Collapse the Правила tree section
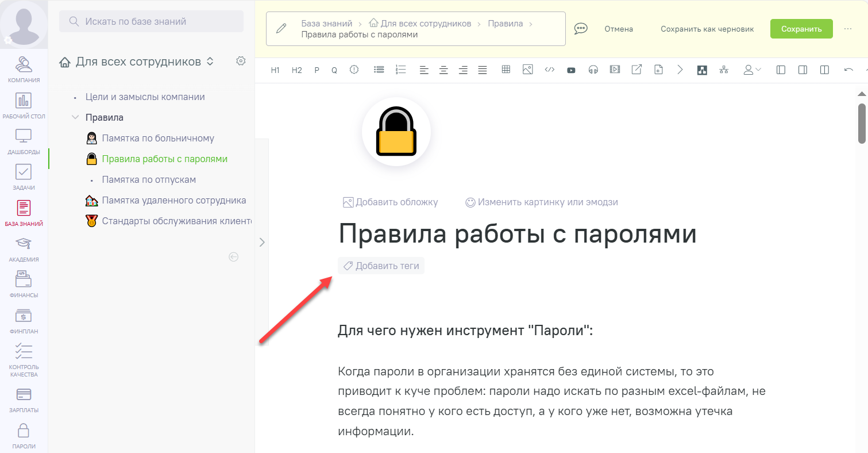Screen dimensions: 868x453 (75, 117)
